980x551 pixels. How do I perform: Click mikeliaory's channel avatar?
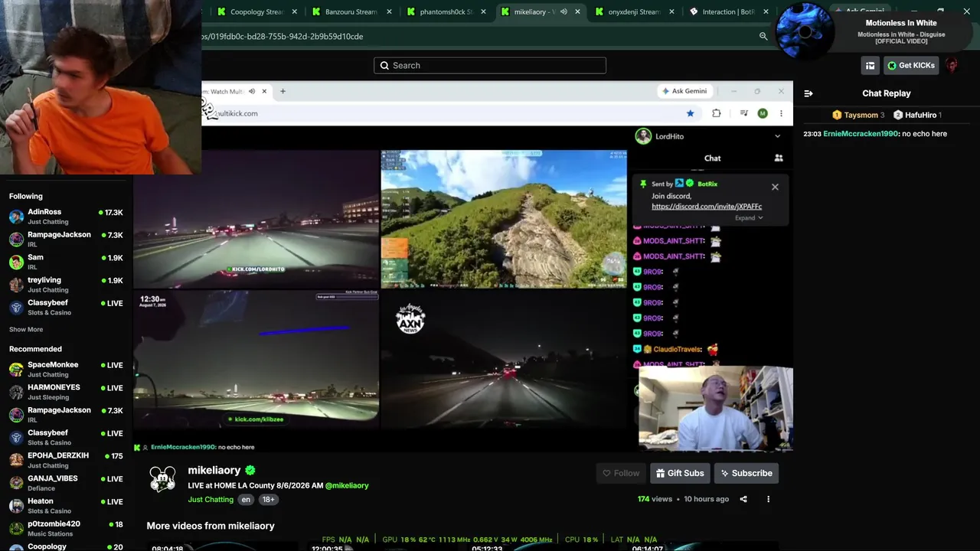click(162, 479)
